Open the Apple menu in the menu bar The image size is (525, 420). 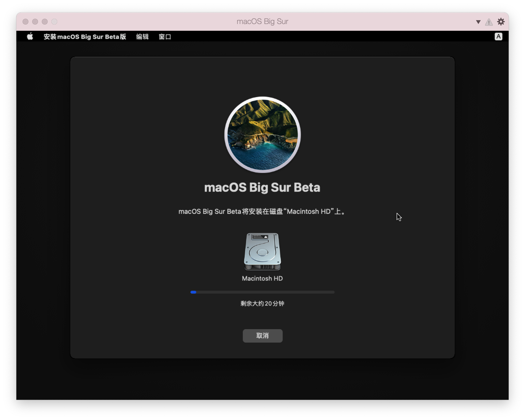(x=30, y=37)
